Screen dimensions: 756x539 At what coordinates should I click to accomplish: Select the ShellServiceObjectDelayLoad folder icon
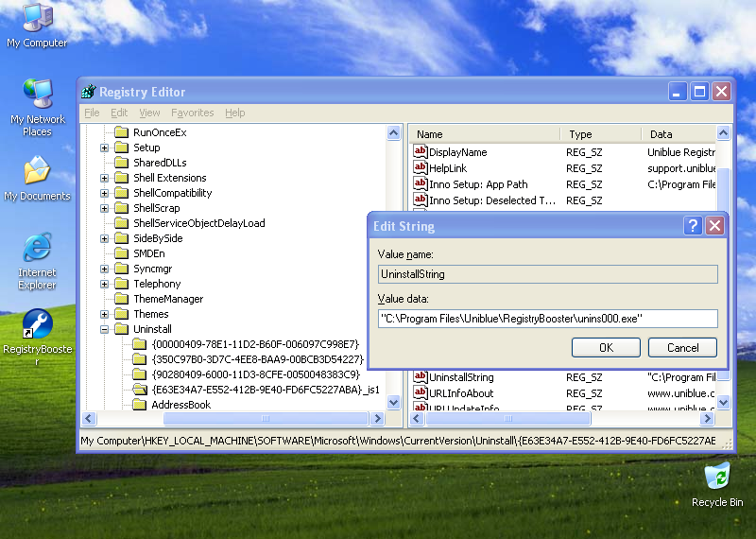122,223
